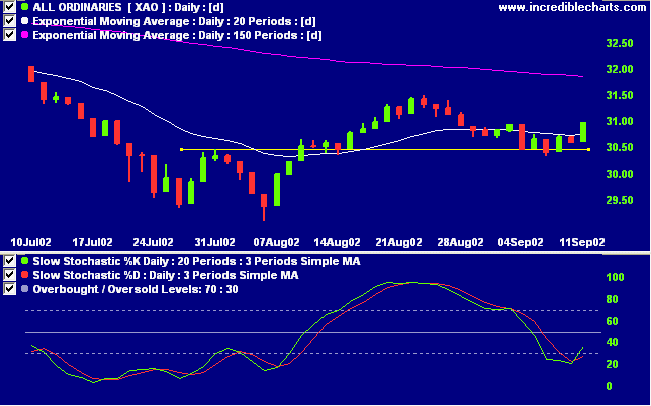This screenshot has height=406, width=651.
Task: Select the right endpoint of the yellow support line
Action: 588,149
